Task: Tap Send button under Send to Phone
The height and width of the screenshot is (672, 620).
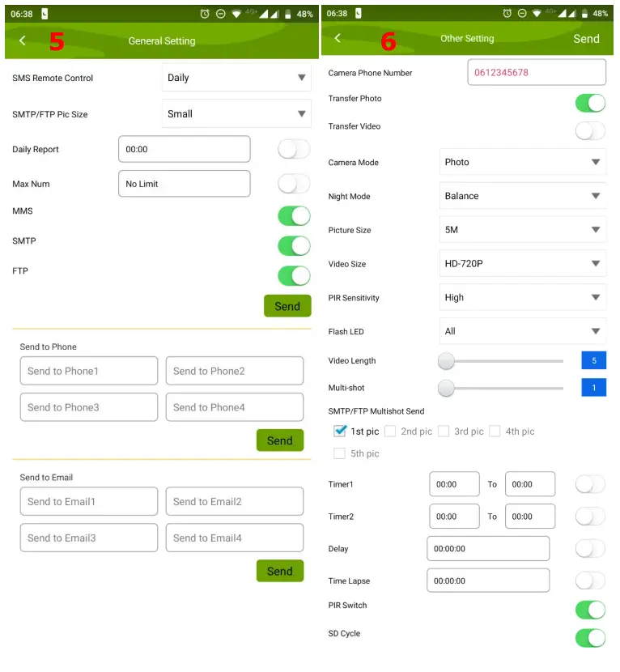Action: [280, 440]
